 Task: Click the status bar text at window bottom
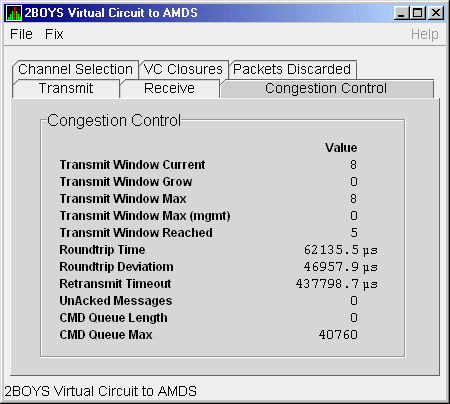coord(100,391)
